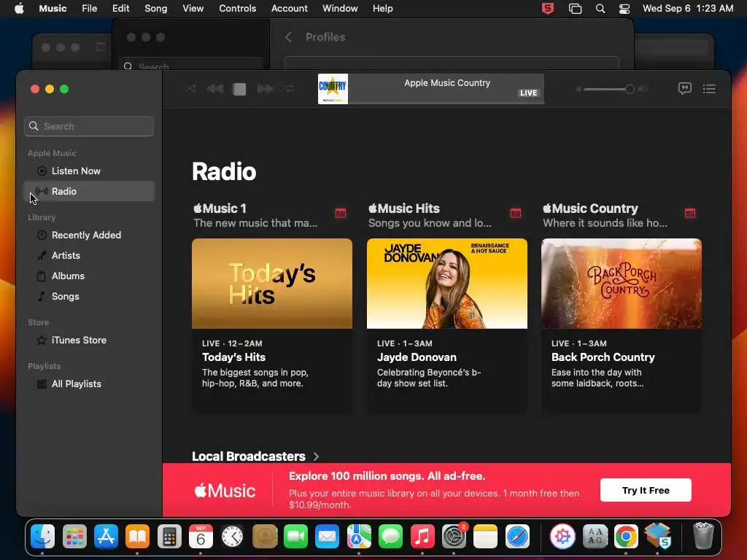Open Google Chrome from the Dock
This screenshot has height=560, width=747.
tap(626, 537)
